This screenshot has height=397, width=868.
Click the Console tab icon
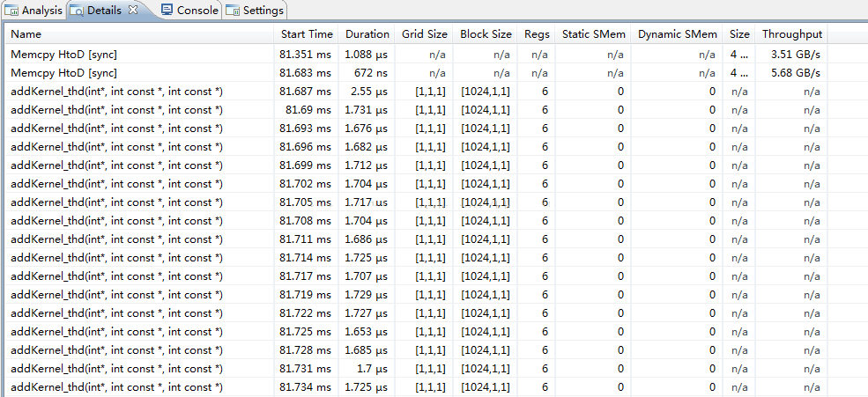point(167,10)
